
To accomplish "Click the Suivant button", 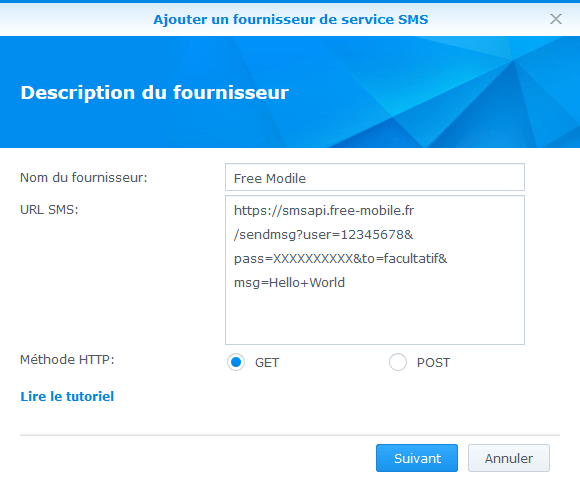I will (x=417, y=458).
